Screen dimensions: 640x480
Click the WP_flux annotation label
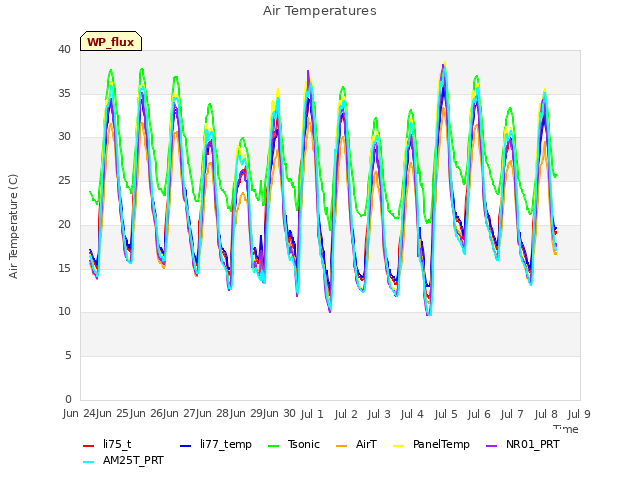click(x=111, y=41)
